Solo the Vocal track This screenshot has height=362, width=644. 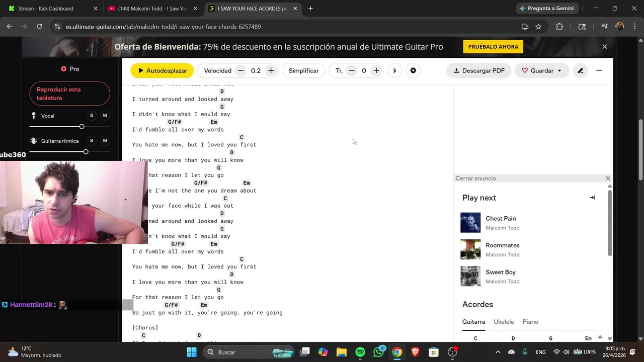(x=92, y=116)
